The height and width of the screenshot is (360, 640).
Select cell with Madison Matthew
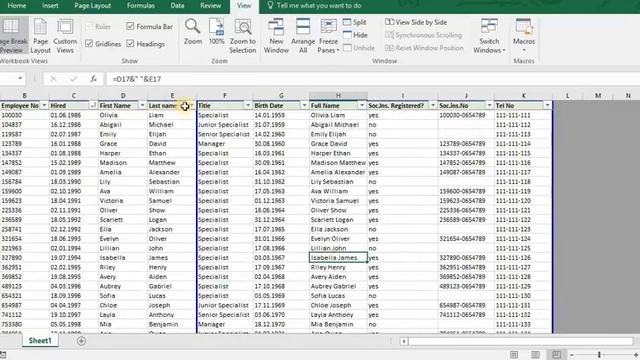click(x=338, y=162)
